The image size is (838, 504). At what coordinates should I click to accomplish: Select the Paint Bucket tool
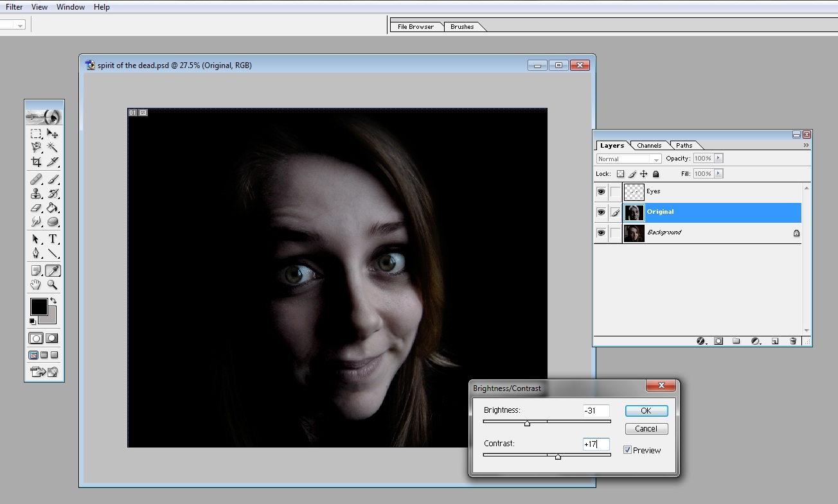53,207
